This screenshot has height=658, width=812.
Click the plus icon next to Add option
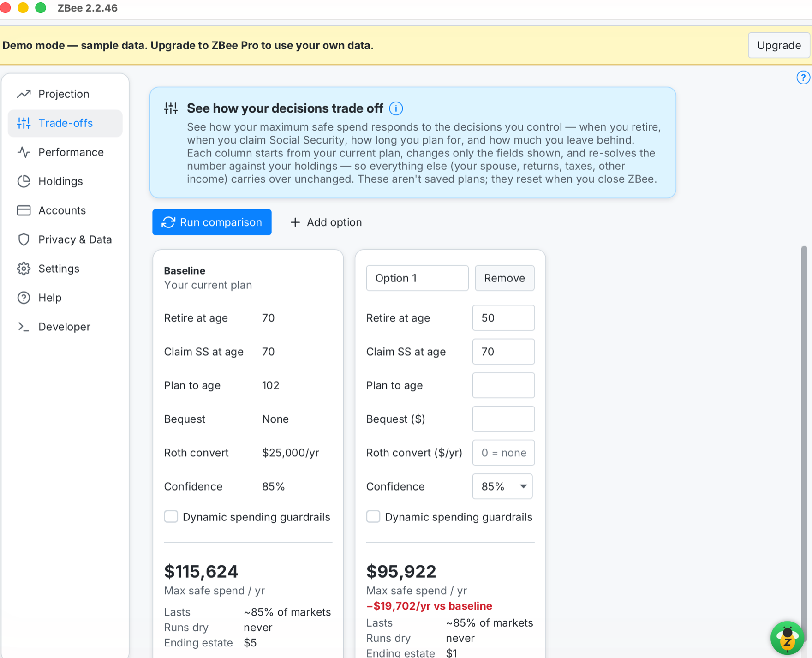(x=295, y=222)
